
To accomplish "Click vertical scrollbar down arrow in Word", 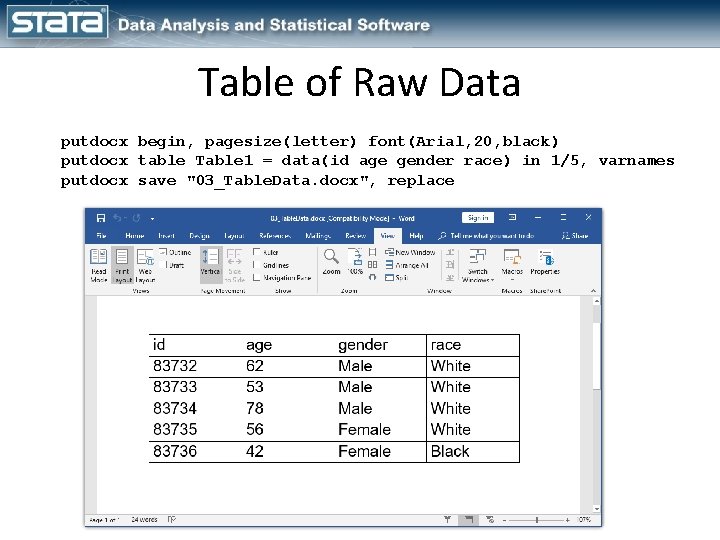I will (596, 509).
